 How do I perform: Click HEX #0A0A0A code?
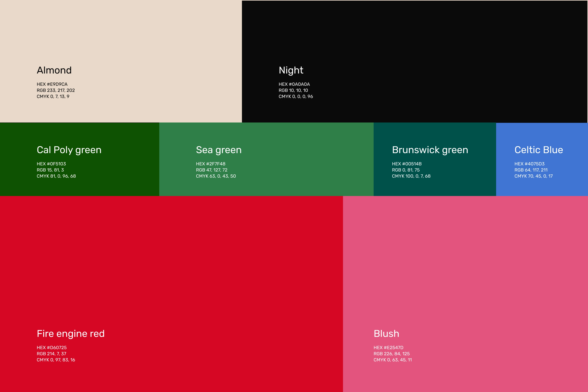point(294,84)
